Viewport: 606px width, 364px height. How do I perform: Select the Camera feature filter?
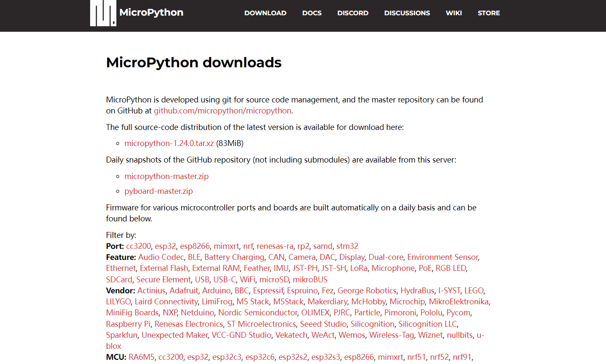point(302,257)
